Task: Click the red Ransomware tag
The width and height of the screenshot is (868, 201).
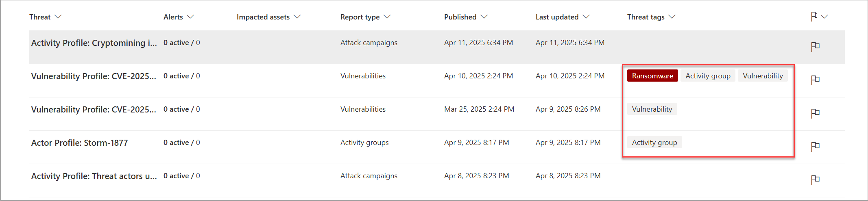Action: pos(652,76)
